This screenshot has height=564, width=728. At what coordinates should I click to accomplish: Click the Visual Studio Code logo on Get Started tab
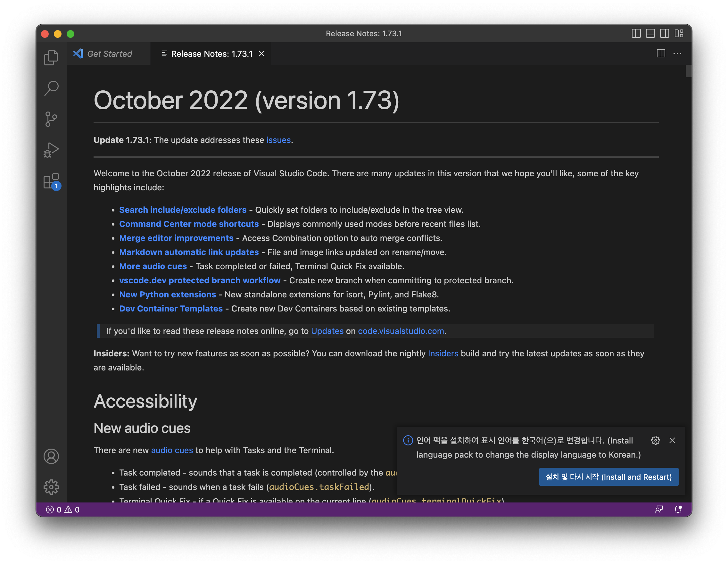78,54
